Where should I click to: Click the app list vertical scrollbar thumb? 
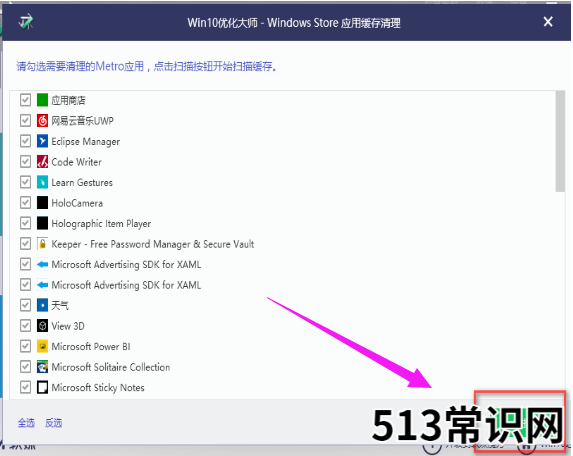[x=560, y=141]
